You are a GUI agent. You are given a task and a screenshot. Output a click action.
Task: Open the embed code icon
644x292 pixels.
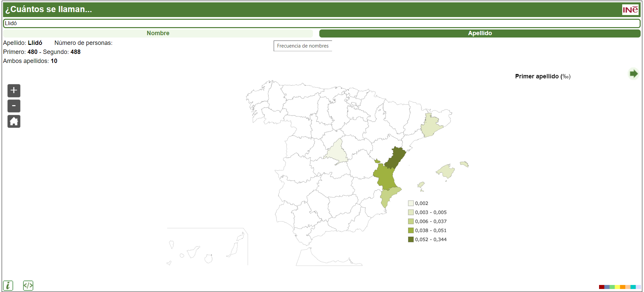click(x=28, y=285)
